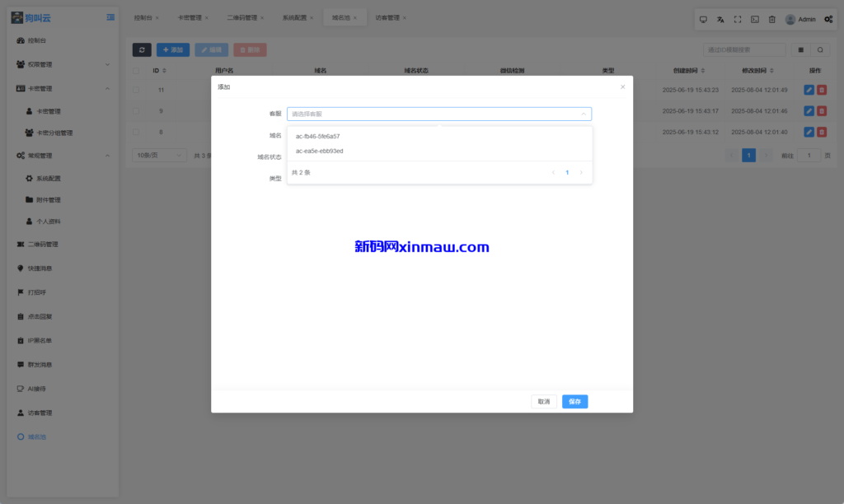Click the trash icon in the top bar

coord(771,19)
